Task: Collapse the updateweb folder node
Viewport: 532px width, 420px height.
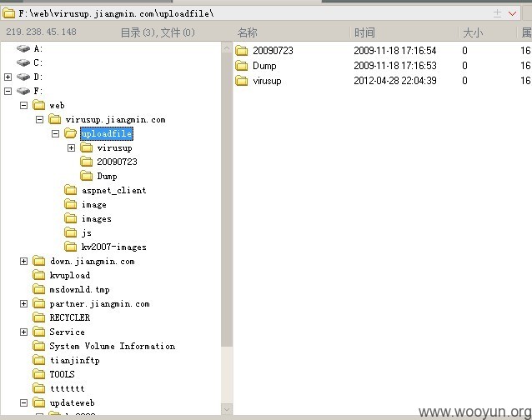Action: (23, 402)
